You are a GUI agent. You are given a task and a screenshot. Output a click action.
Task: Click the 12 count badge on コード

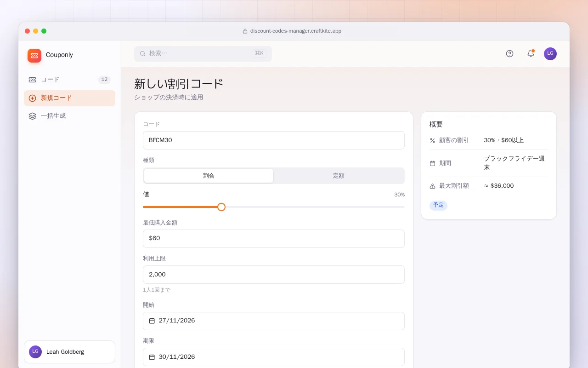104,80
